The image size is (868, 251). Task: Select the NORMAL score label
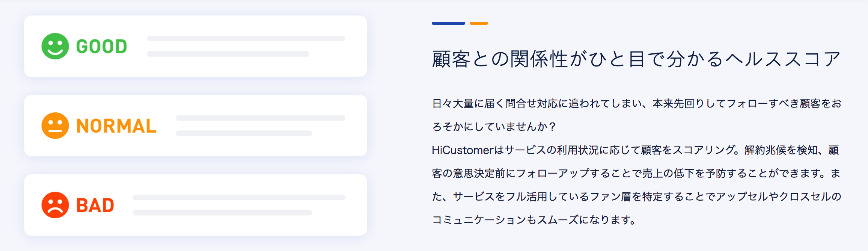116,126
